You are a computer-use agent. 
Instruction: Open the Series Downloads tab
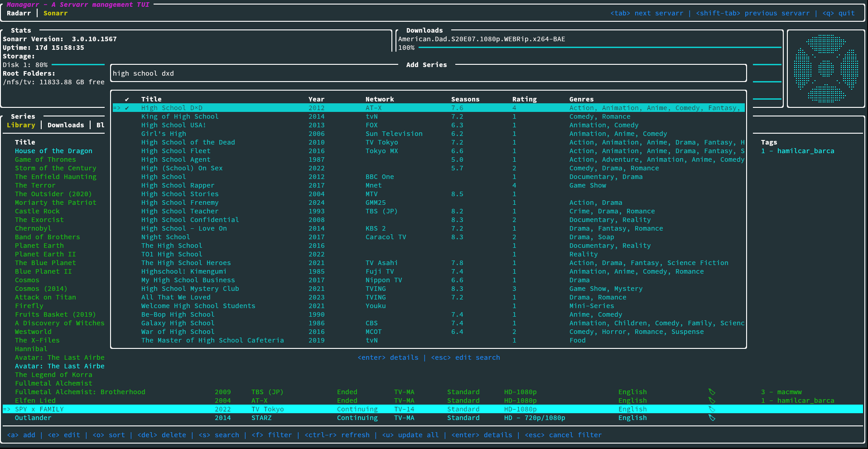click(66, 125)
